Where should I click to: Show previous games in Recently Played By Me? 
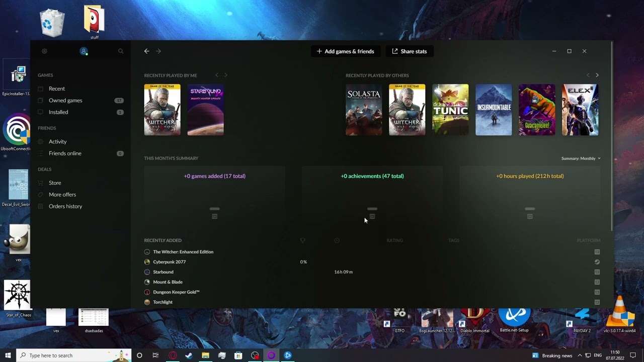coord(217,75)
